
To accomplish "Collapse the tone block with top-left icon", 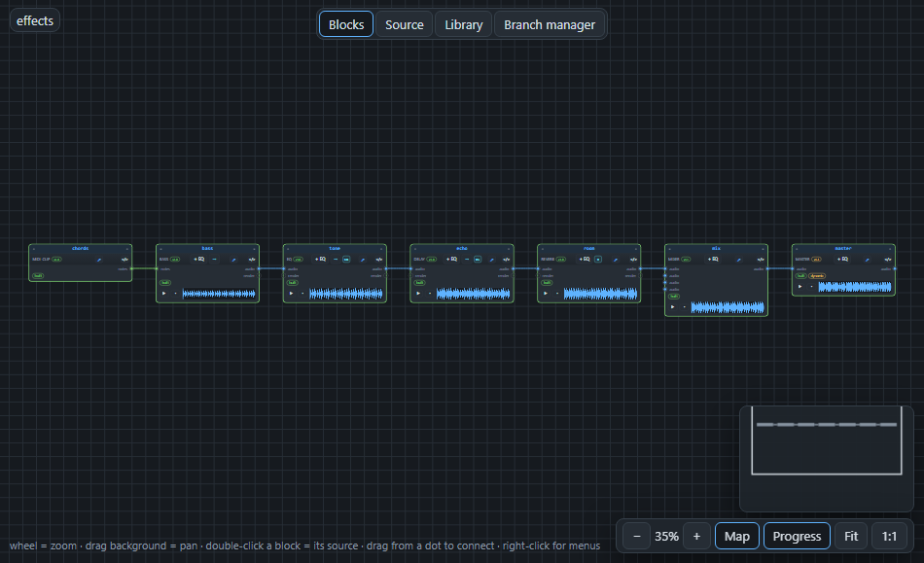I will pyautogui.click(x=288, y=249).
